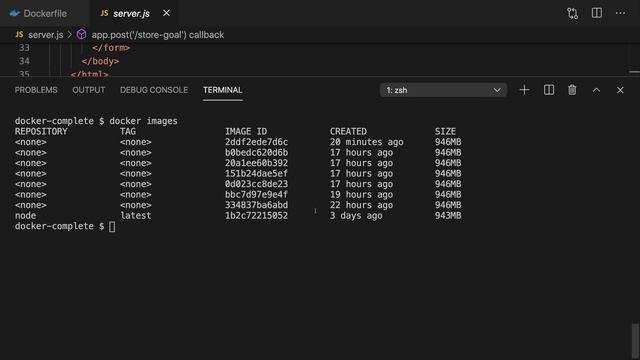
Task: Click server.js in the breadcrumb
Action: pos(45,35)
